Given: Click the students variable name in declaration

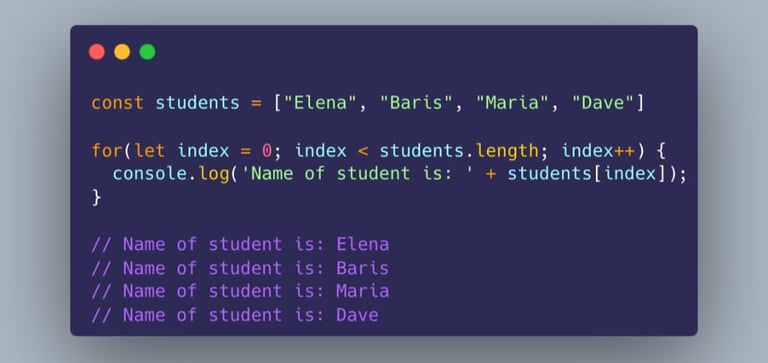Looking at the screenshot, I should click(x=197, y=103).
